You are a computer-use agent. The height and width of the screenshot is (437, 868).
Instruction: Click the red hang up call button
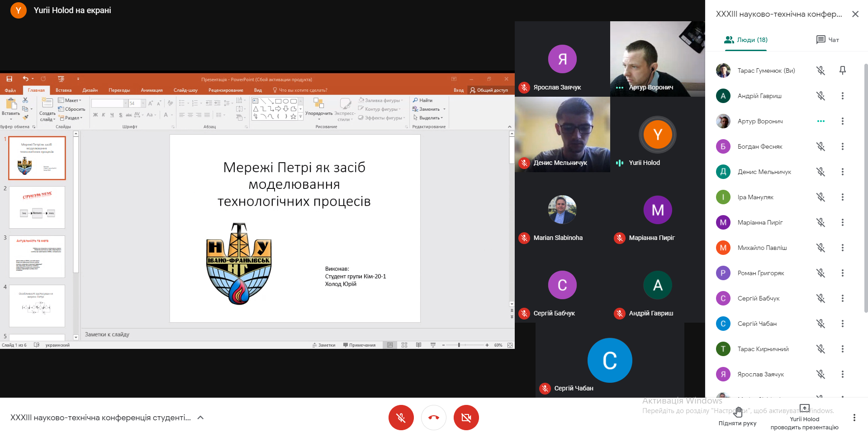click(433, 418)
